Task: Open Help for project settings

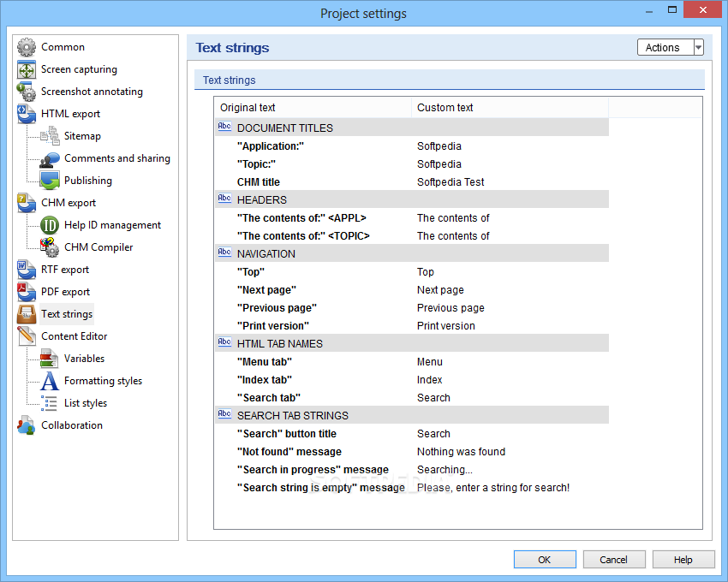Action: [683, 560]
